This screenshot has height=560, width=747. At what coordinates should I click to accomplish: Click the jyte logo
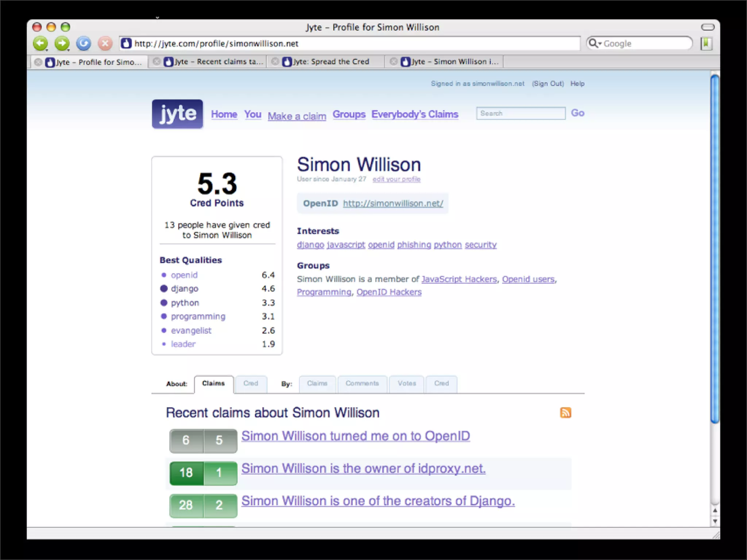pos(177,114)
